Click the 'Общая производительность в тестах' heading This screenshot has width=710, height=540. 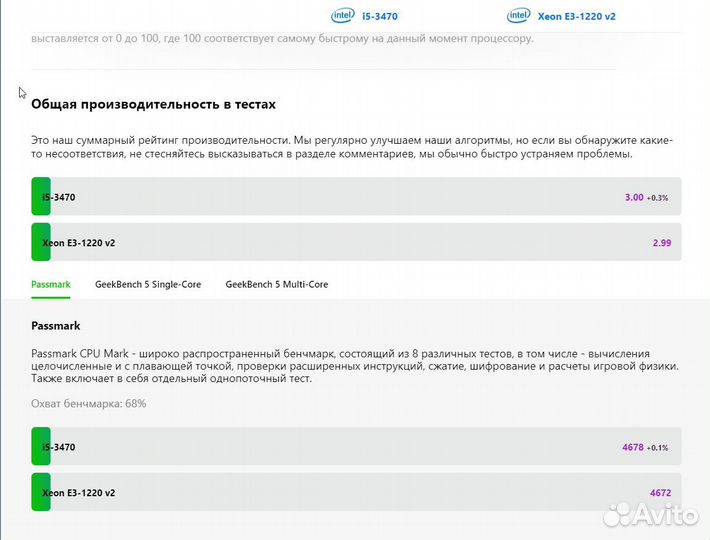(x=153, y=104)
